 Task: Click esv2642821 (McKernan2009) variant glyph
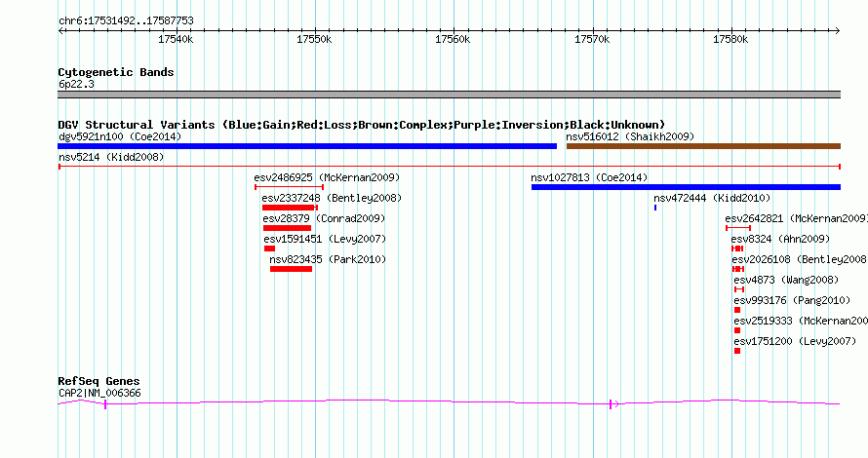click(738, 228)
